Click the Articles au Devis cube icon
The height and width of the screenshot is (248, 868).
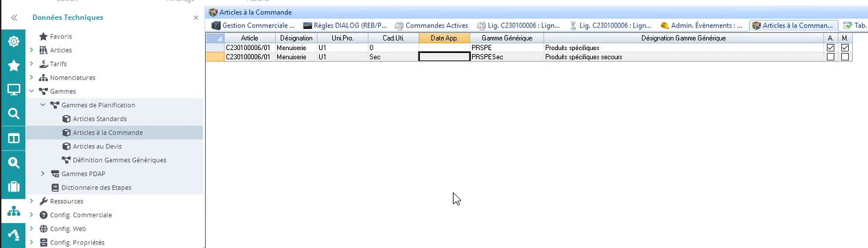67,146
